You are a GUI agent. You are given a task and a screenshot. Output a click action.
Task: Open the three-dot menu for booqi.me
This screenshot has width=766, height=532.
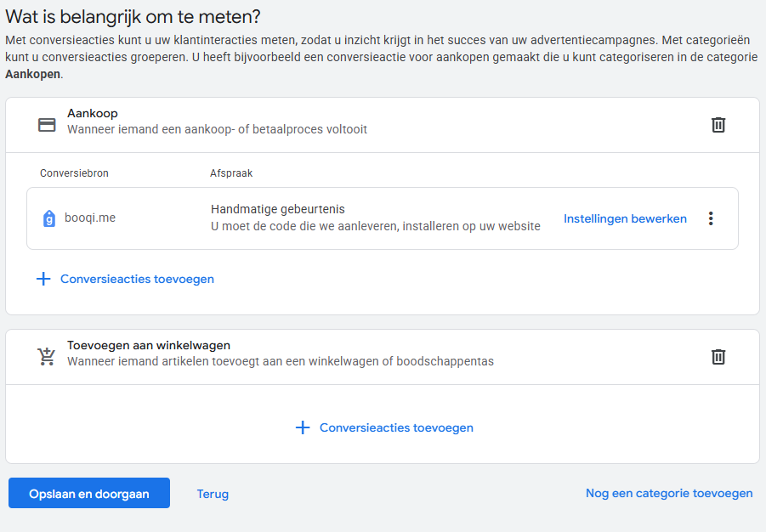(x=711, y=218)
